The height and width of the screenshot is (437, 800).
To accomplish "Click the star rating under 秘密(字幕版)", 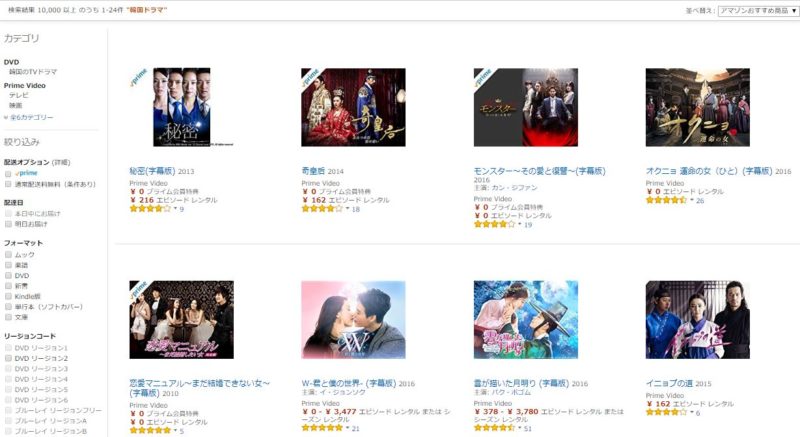I will [150, 209].
